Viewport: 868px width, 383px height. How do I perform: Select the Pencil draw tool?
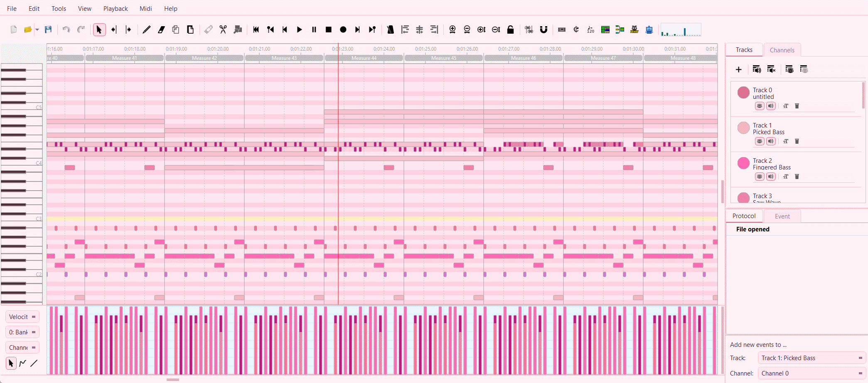coord(146,29)
